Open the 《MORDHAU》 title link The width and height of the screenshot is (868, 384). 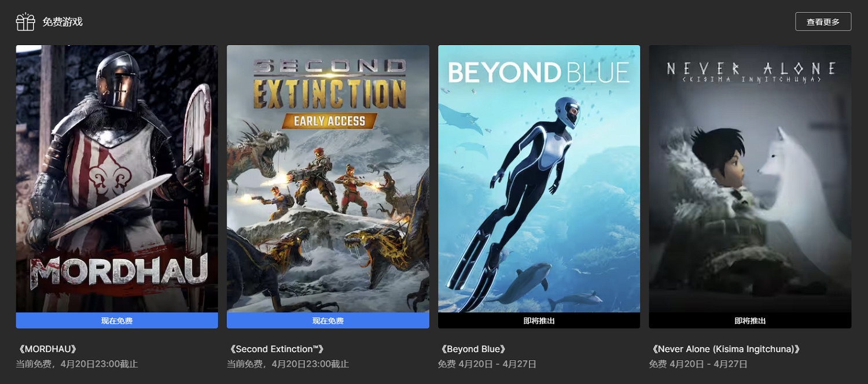coord(47,349)
